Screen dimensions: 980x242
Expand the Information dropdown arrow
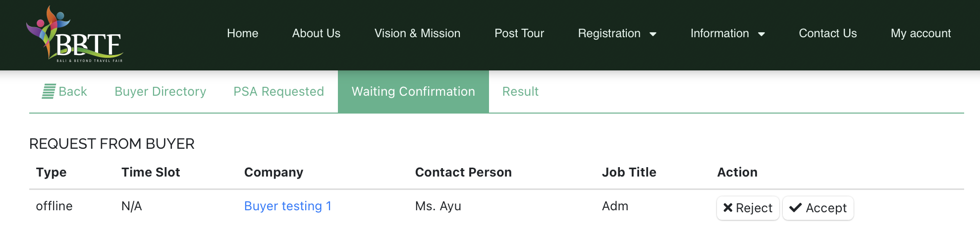click(x=762, y=34)
